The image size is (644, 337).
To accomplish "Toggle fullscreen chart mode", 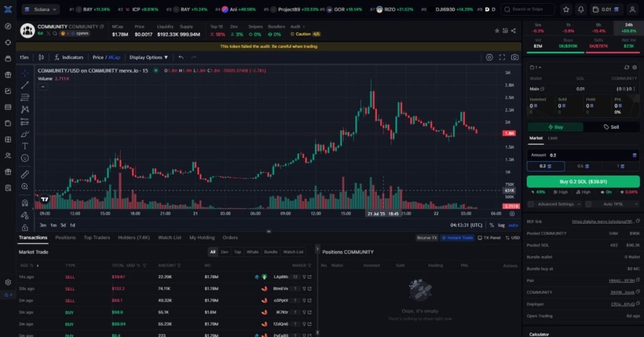I will point(502,57).
